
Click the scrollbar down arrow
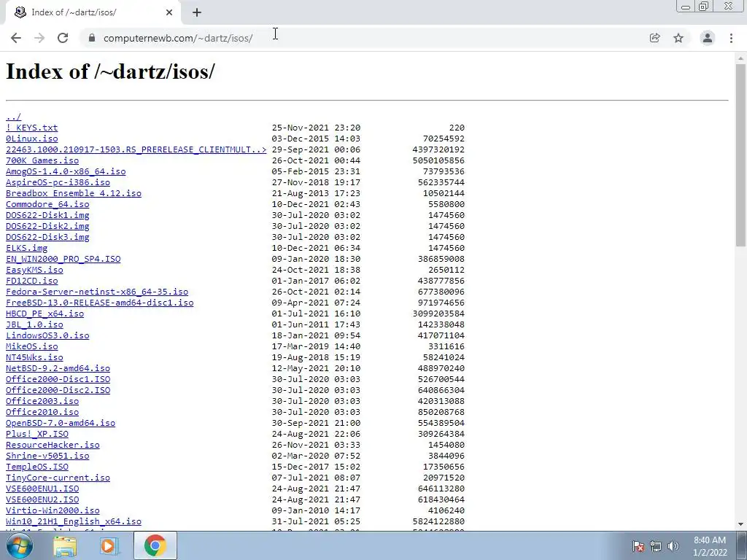point(740,524)
